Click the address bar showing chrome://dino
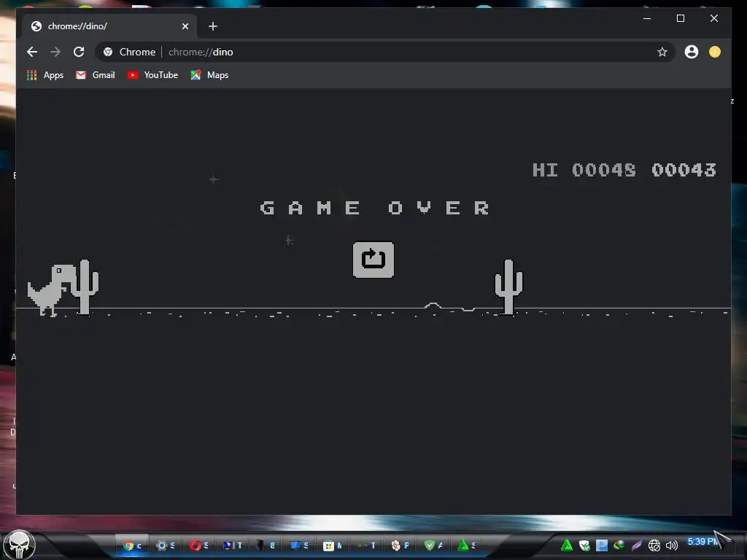This screenshot has width=747, height=560. pyautogui.click(x=386, y=52)
